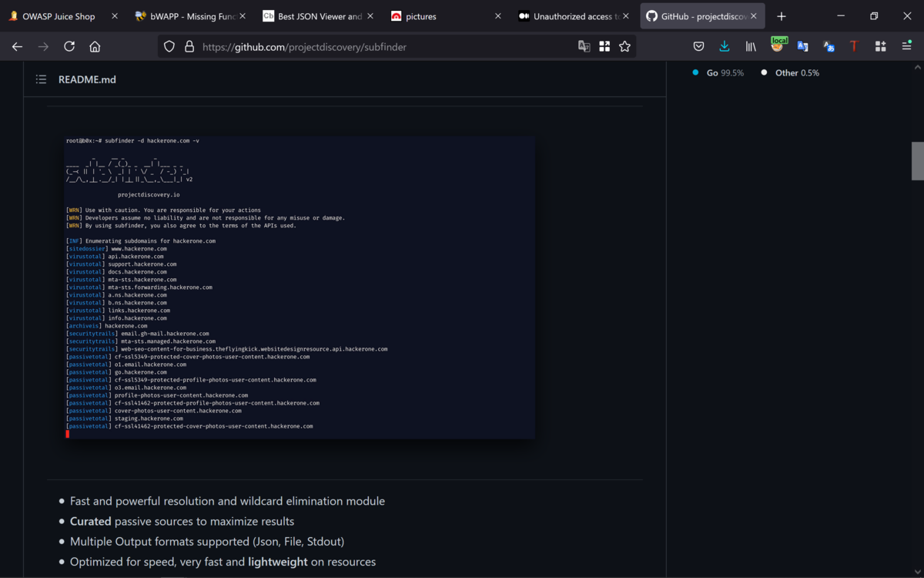Screen dimensions: 924x578
Task: Open the browser home page
Action: (95, 46)
